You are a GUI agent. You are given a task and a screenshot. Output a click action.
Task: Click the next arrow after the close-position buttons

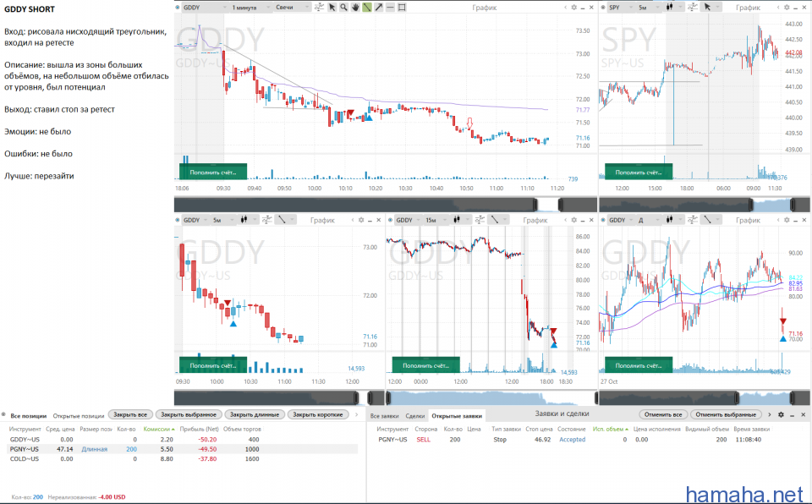(356, 414)
